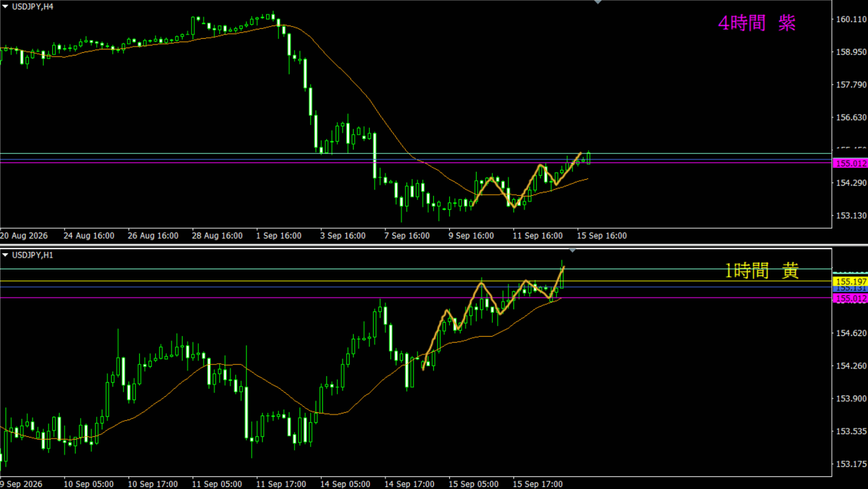Open the USDJPY,H4 chart dropdown arrow
The width and height of the screenshot is (868, 489).
pyautogui.click(x=5, y=6)
